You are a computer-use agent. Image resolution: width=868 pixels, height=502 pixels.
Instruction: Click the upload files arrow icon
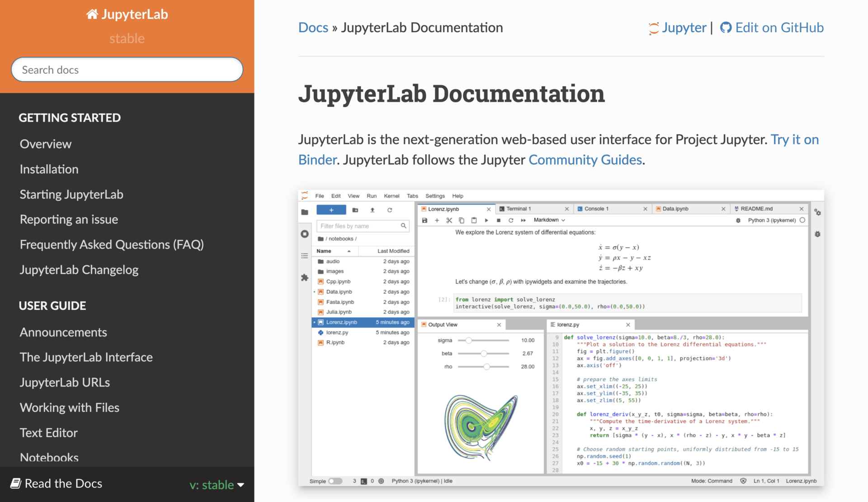pos(373,210)
